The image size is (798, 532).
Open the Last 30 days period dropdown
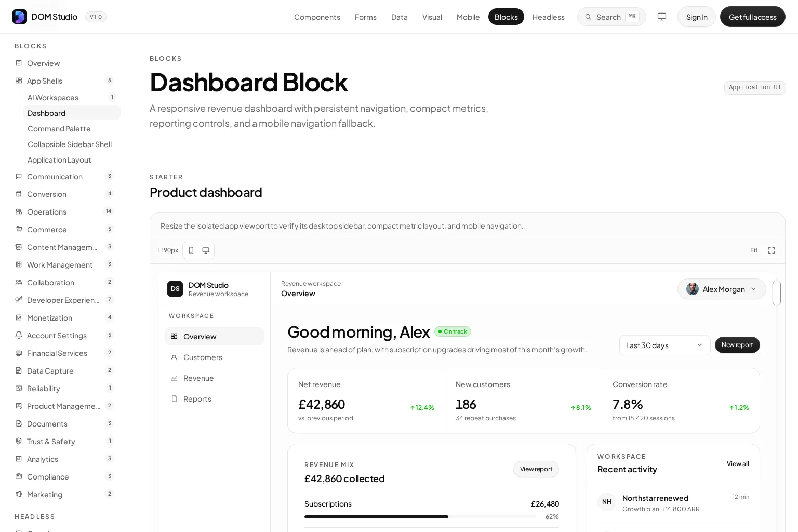[x=664, y=345]
